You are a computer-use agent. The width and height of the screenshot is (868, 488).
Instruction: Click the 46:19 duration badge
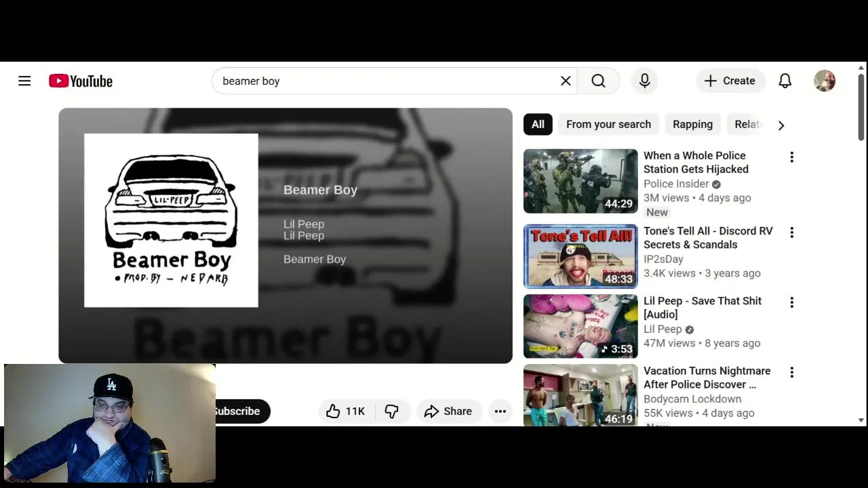pos(618,419)
